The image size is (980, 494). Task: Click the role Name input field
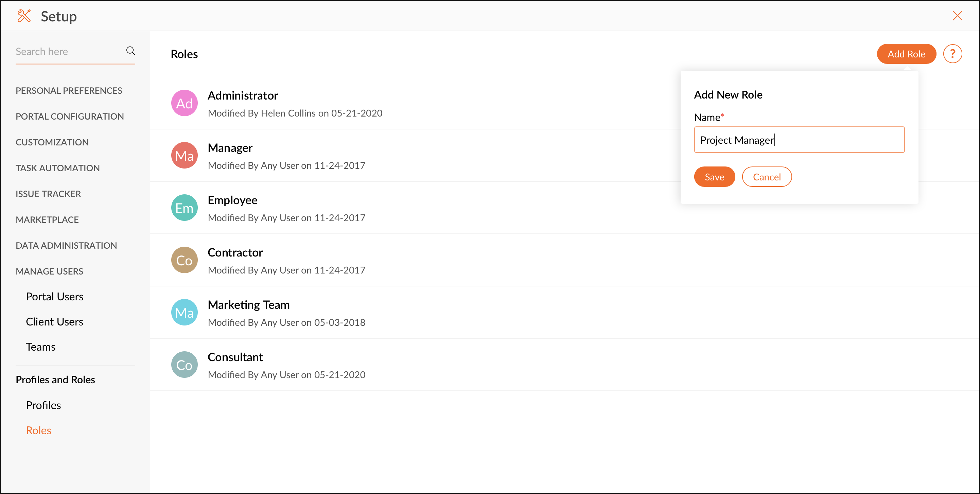point(799,140)
